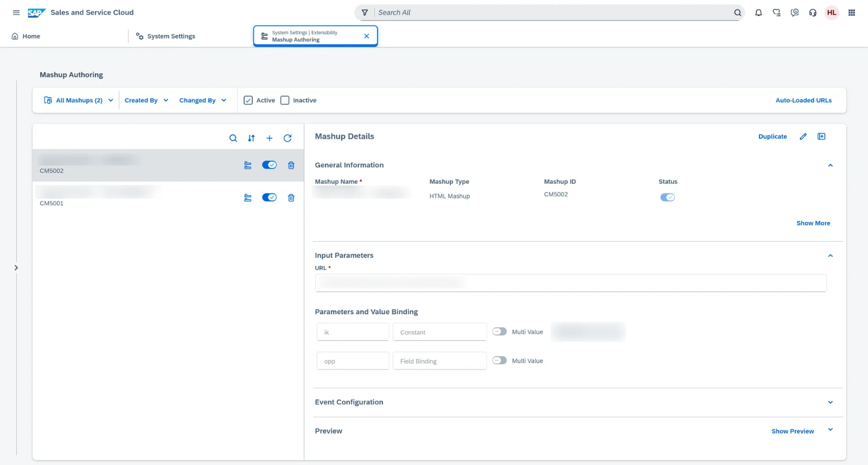Check the Inactive checkbox
868x465 pixels.
[285, 100]
